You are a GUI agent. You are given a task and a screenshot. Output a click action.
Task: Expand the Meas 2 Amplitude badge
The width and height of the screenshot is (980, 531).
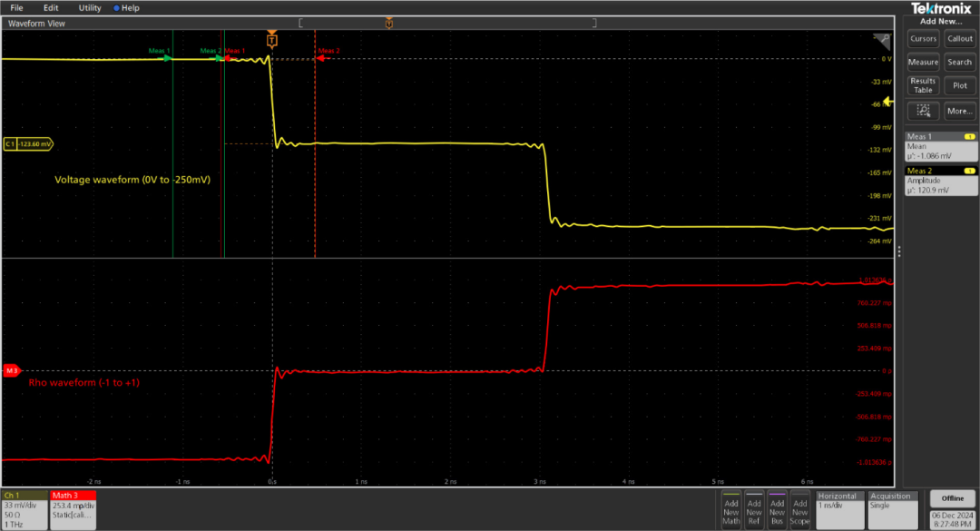941,181
